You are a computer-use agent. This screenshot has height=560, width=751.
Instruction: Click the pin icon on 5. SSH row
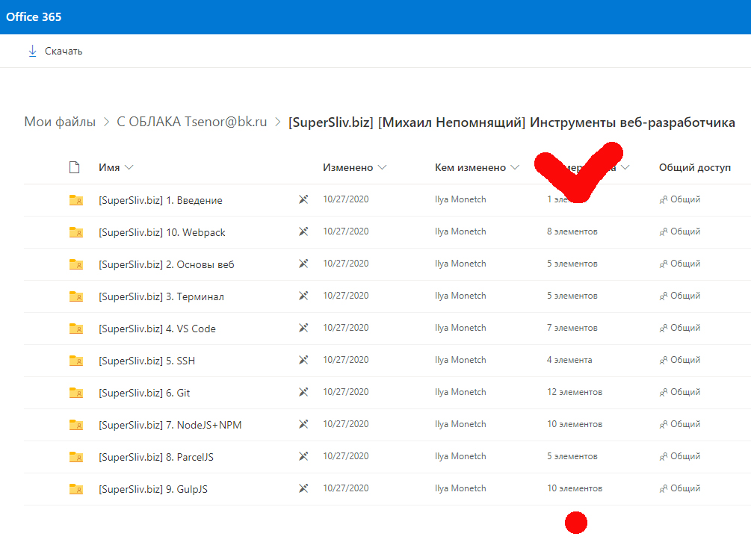point(303,359)
